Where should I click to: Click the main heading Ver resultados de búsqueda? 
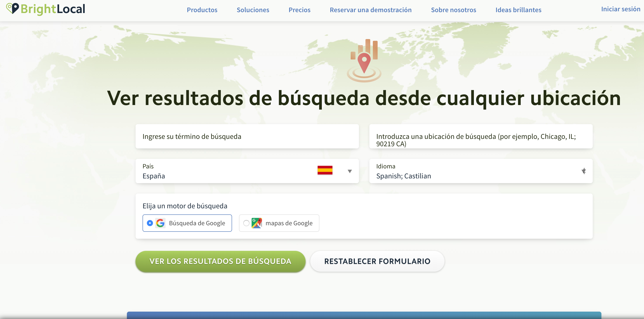[364, 98]
